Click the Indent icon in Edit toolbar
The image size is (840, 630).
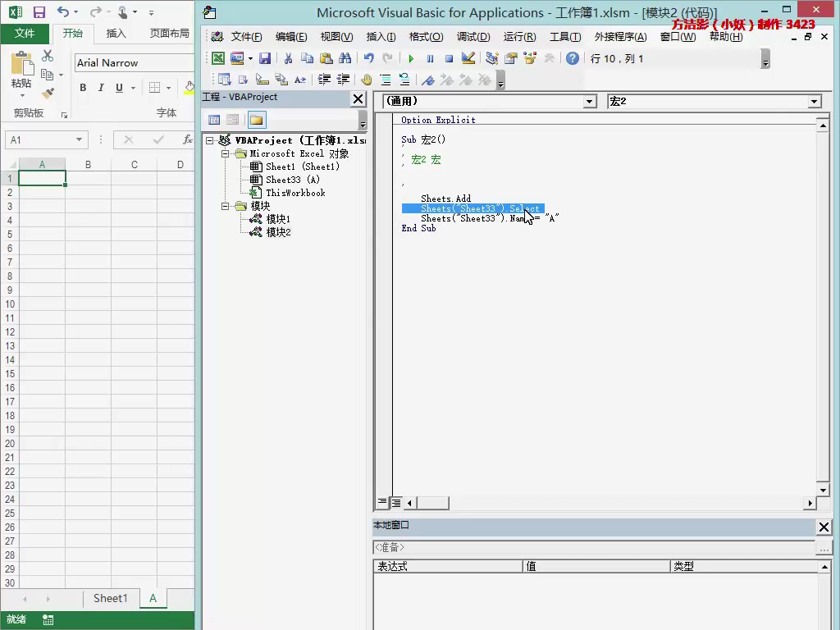(x=324, y=80)
